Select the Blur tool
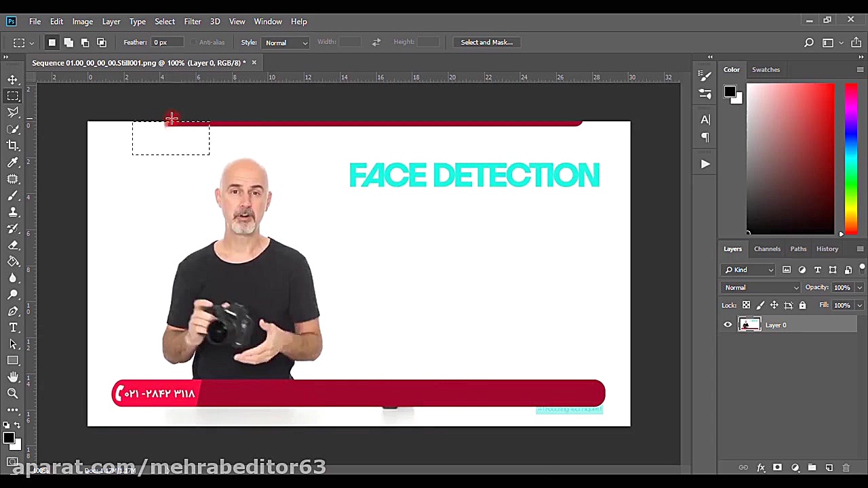Viewport: 868px width, 488px height. click(x=13, y=278)
